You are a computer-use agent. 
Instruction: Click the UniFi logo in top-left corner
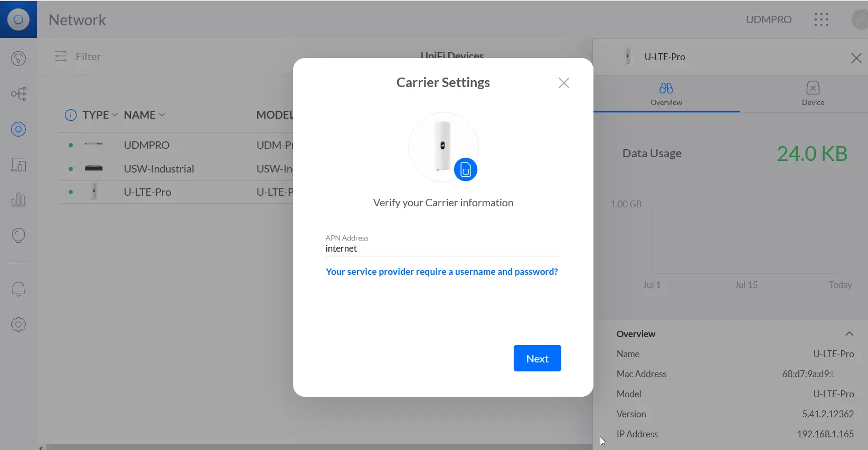coord(18,20)
